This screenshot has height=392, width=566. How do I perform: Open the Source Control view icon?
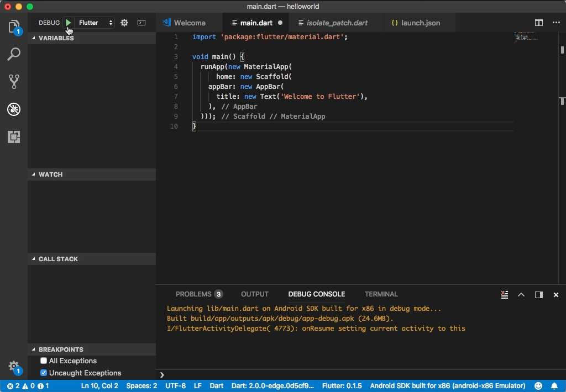tap(14, 82)
